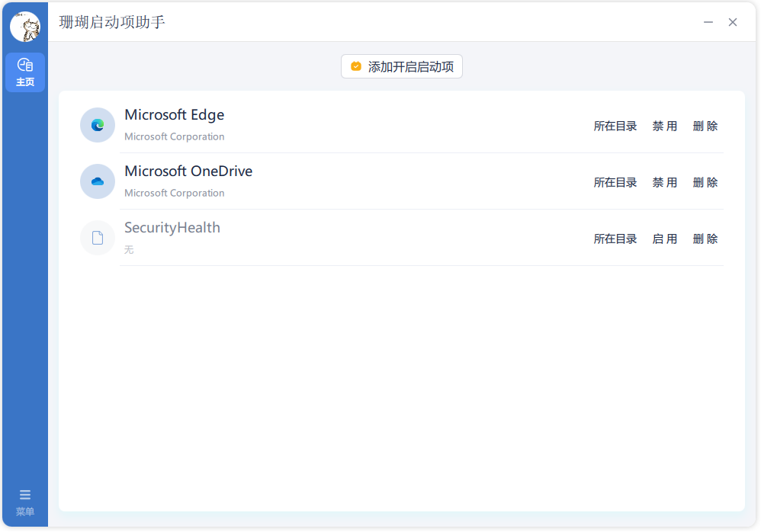Click the 无 publisher text under SecurityHealth

pyautogui.click(x=129, y=250)
